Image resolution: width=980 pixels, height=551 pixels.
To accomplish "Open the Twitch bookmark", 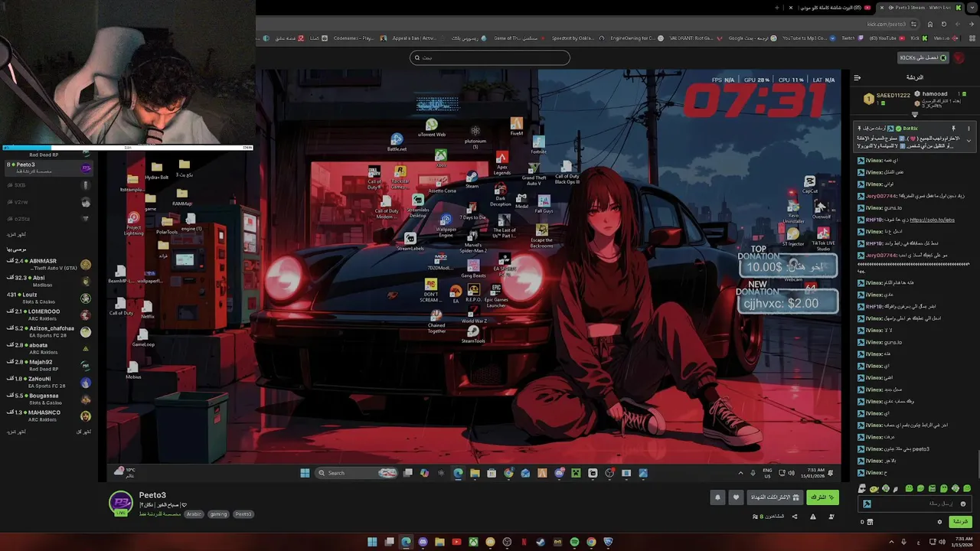I will pyautogui.click(x=852, y=38).
